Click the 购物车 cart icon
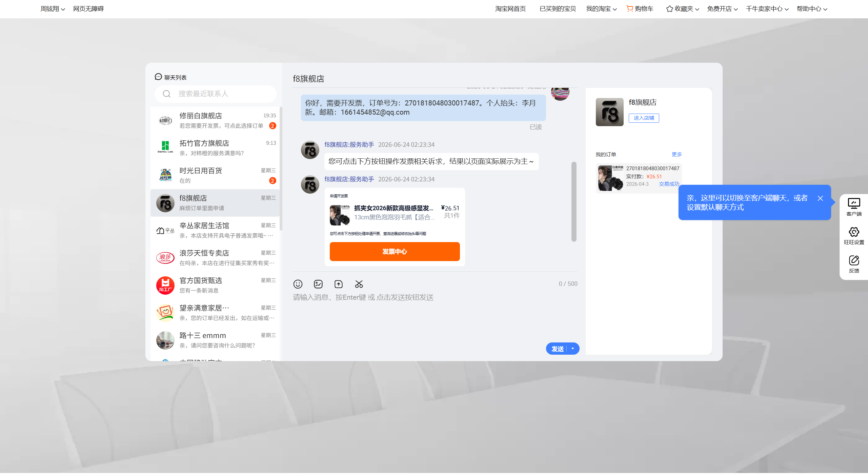The width and height of the screenshot is (868, 474). click(x=630, y=8)
